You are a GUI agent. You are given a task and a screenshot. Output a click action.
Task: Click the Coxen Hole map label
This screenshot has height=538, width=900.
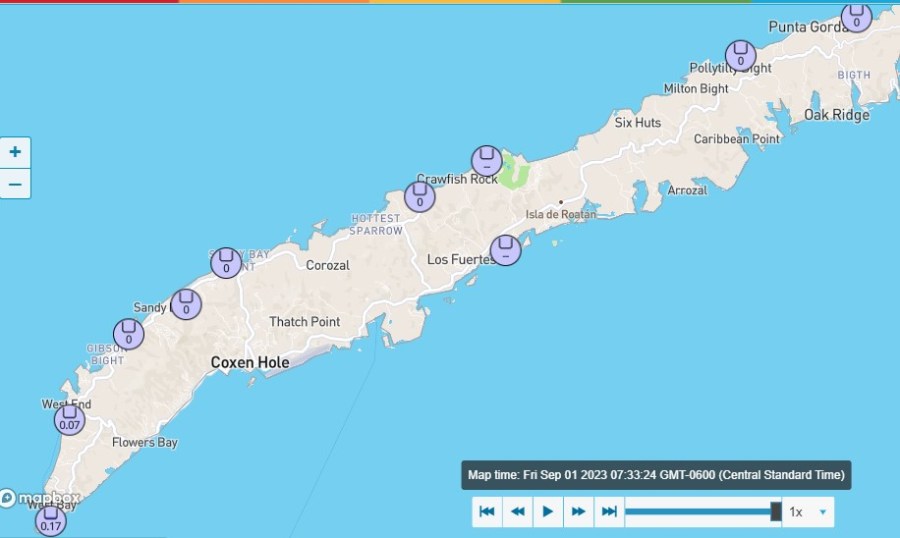pos(250,362)
